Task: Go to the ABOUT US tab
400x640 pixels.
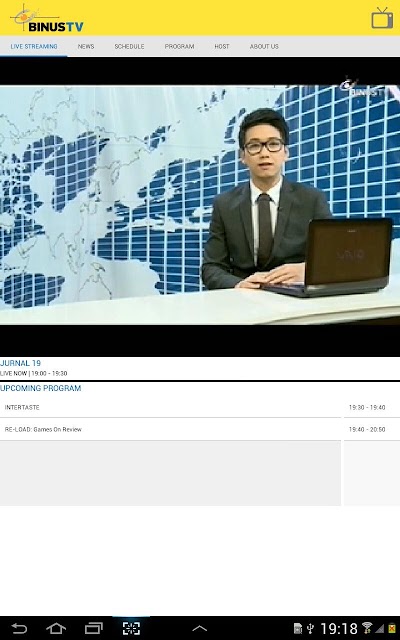Action: 264,47
